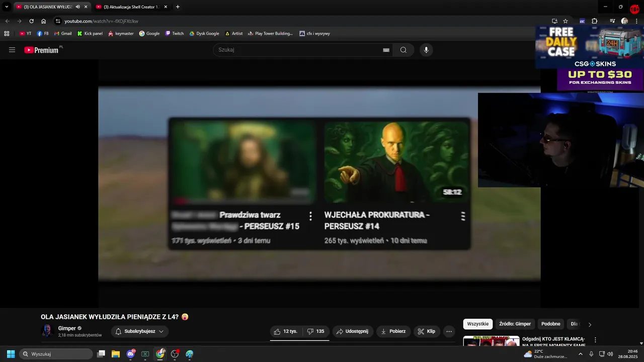Open Task View on the taskbar
Screen dimensions: 644x362
point(101,354)
